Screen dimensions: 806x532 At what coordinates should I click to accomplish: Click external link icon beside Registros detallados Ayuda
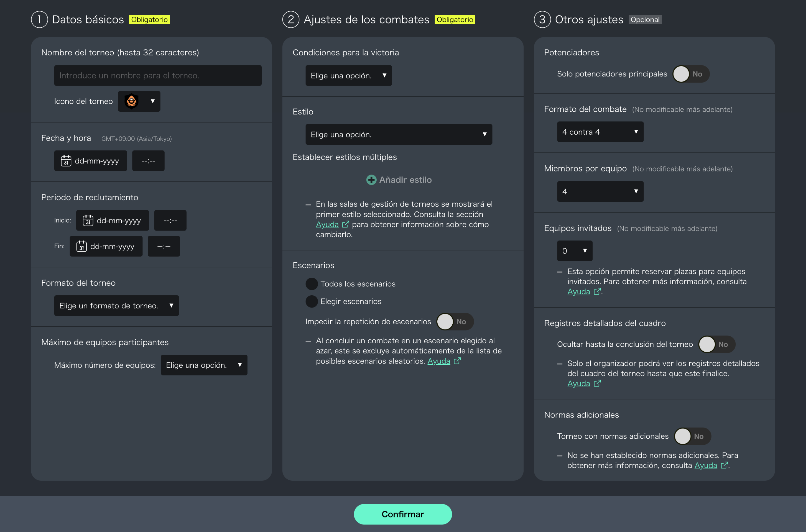[597, 384]
